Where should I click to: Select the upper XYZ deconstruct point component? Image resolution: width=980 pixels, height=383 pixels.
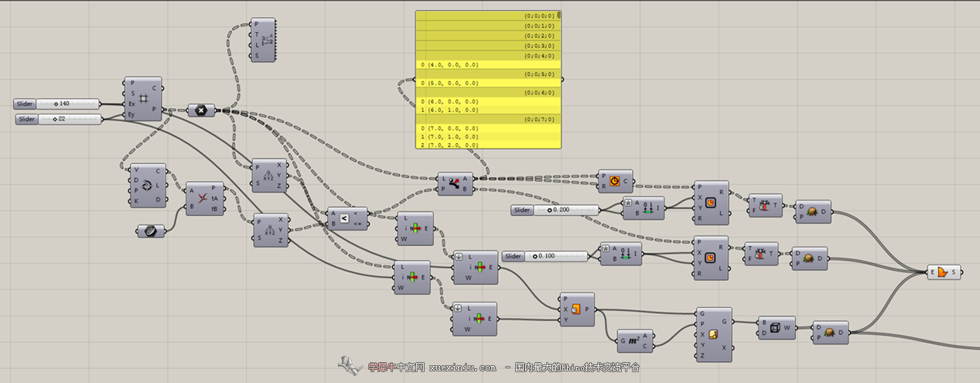coord(270,176)
